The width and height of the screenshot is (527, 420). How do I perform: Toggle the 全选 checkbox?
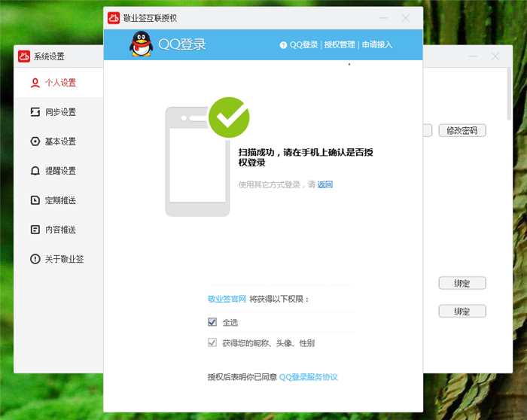pyautogui.click(x=212, y=322)
